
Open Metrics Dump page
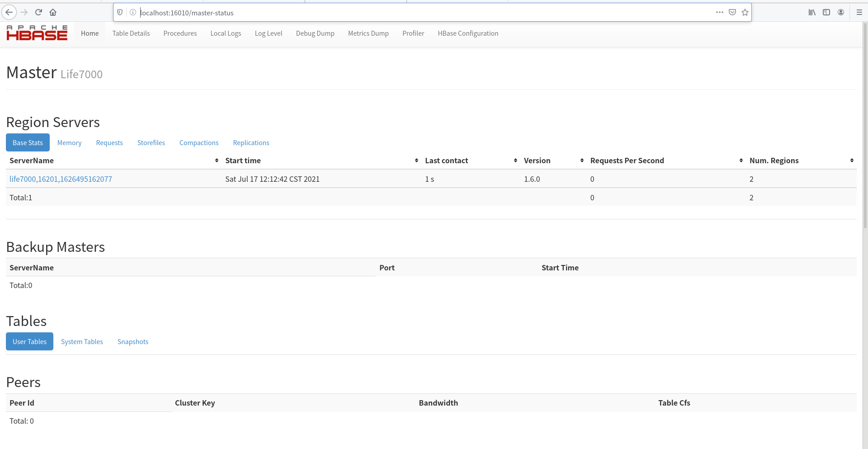pos(368,33)
